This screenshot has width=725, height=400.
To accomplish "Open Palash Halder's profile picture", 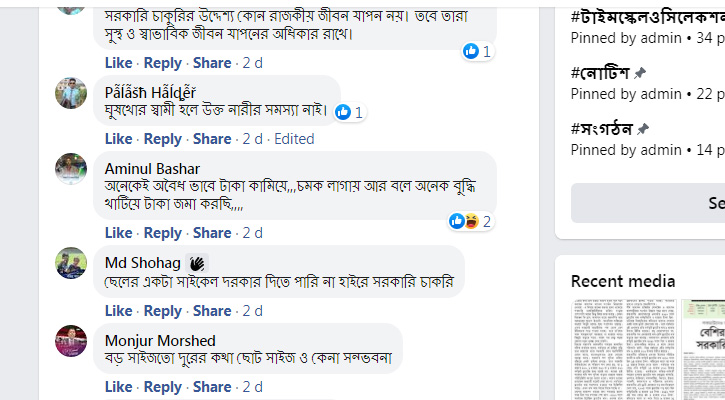I will click(70, 93).
